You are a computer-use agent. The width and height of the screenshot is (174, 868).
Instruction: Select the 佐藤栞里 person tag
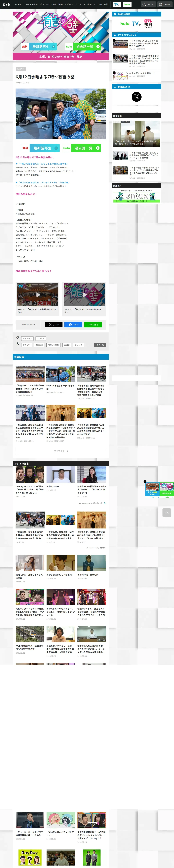click(x=39, y=345)
